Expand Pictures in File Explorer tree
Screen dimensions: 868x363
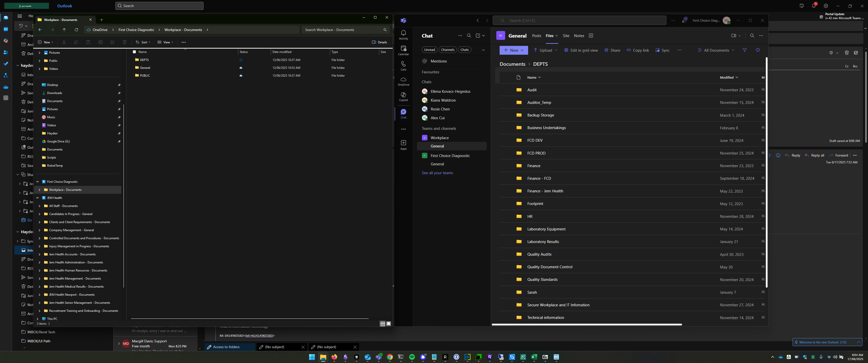coord(39,52)
